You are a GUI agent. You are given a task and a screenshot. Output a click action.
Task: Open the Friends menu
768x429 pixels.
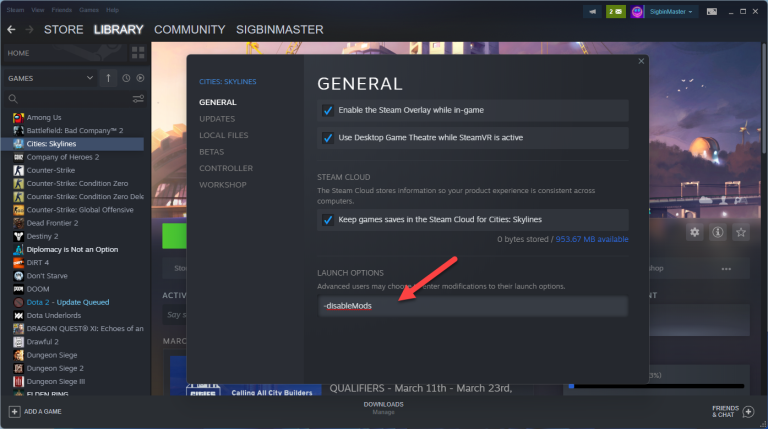[x=61, y=10]
